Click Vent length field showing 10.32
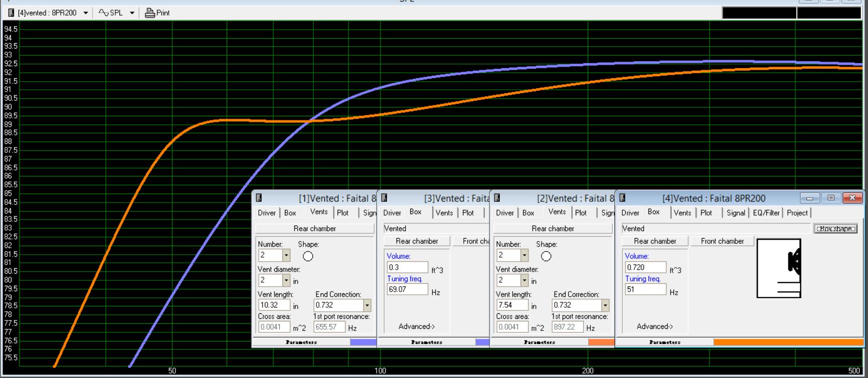Viewport: 868px width, 378px height. click(274, 305)
